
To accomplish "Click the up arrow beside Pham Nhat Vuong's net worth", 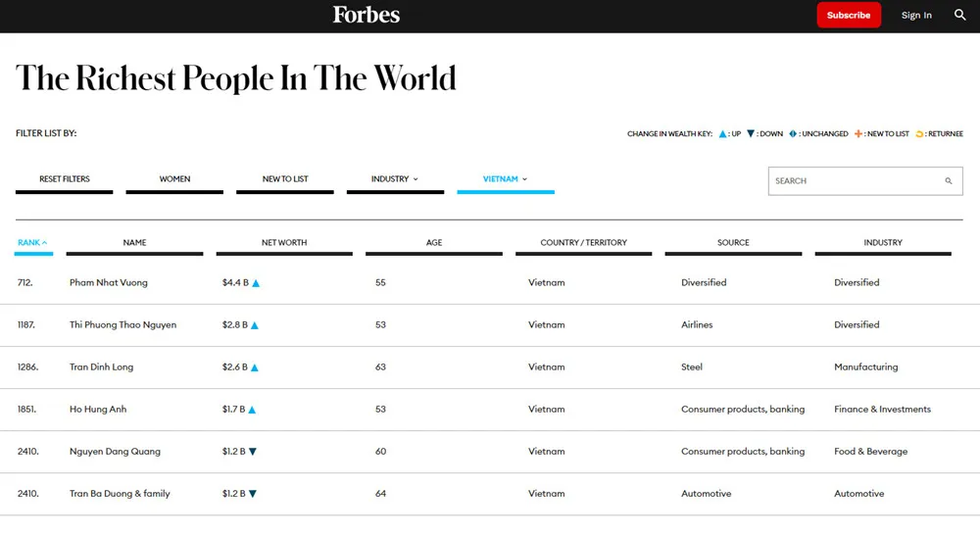I will click(x=256, y=283).
